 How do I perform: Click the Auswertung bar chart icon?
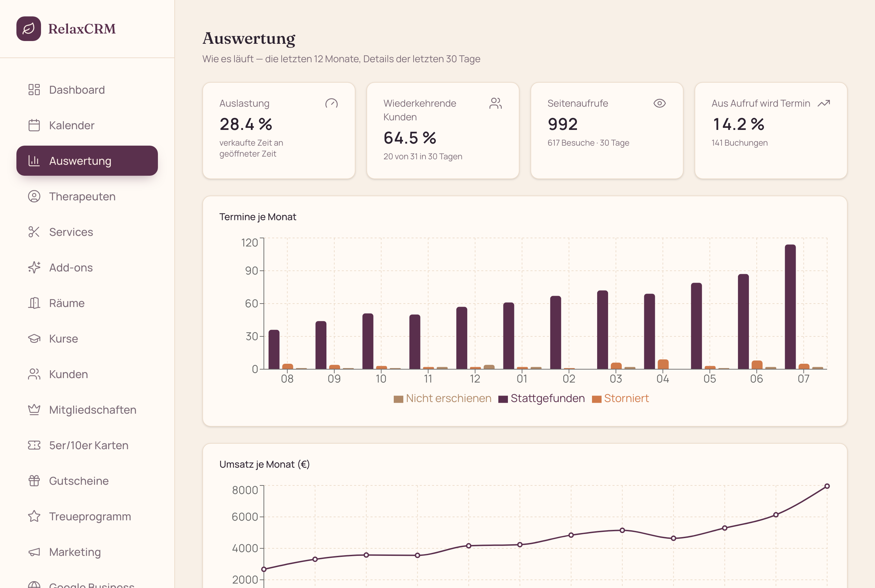pyautogui.click(x=34, y=160)
